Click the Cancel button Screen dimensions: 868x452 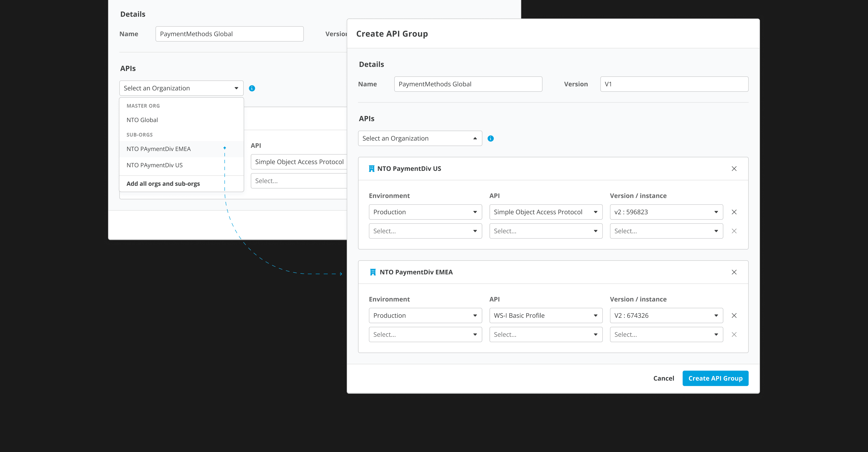pos(663,378)
